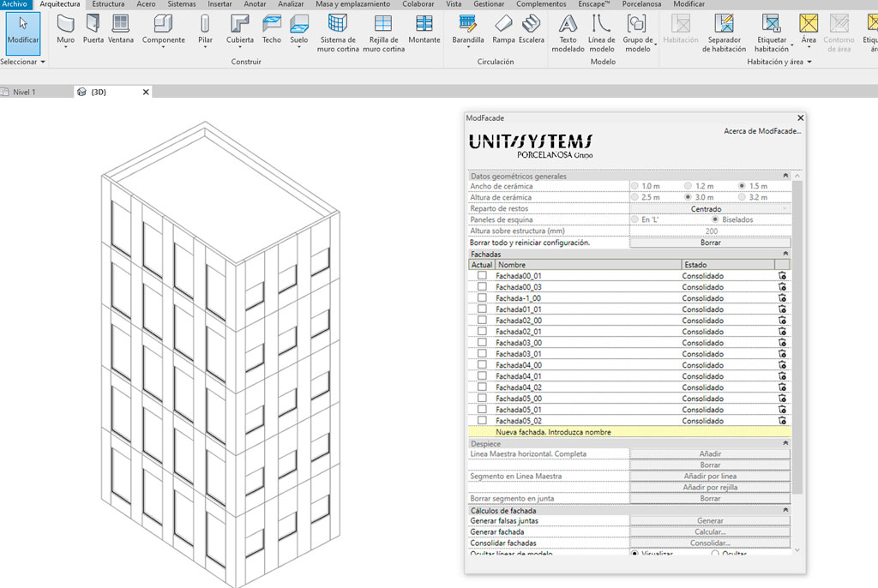Delete Fachada00_01 with its trash icon
This screenshot has height=588, width=878.
click(782, 275)
